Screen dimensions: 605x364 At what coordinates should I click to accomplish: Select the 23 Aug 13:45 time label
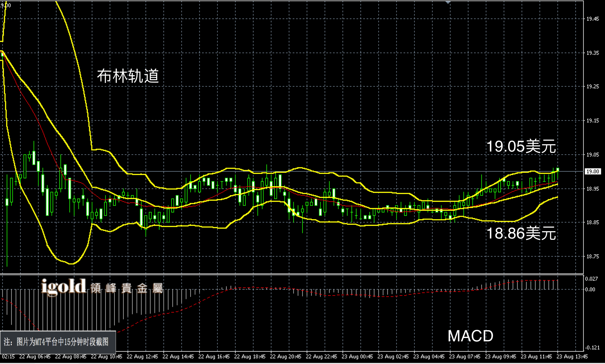pyautogui.click(x=572, y=357)
